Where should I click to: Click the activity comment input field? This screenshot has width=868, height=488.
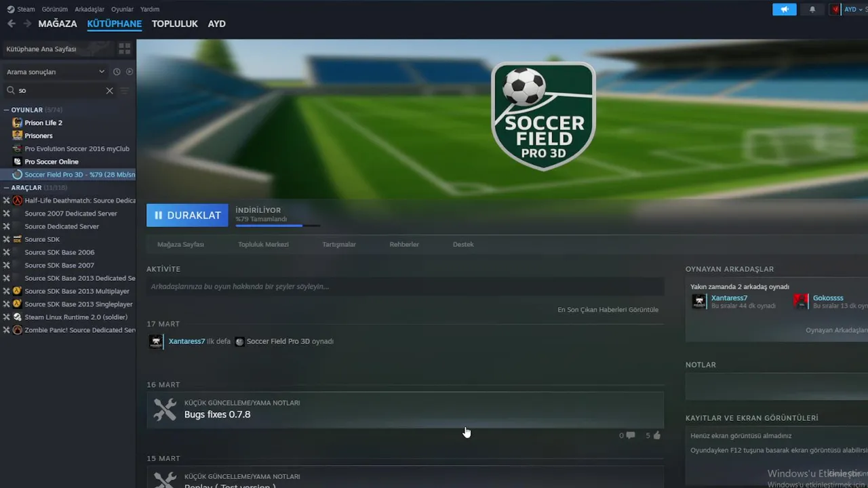405,286
